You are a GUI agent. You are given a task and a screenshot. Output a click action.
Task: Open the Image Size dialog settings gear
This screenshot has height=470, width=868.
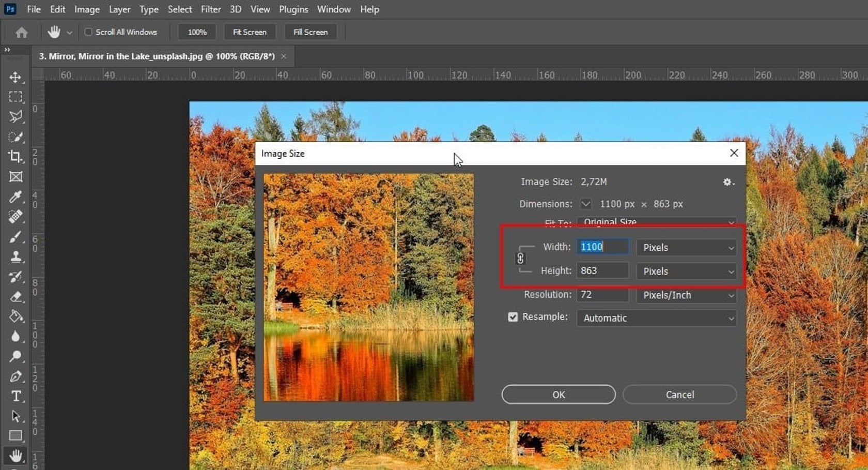[x=729, y=182]
